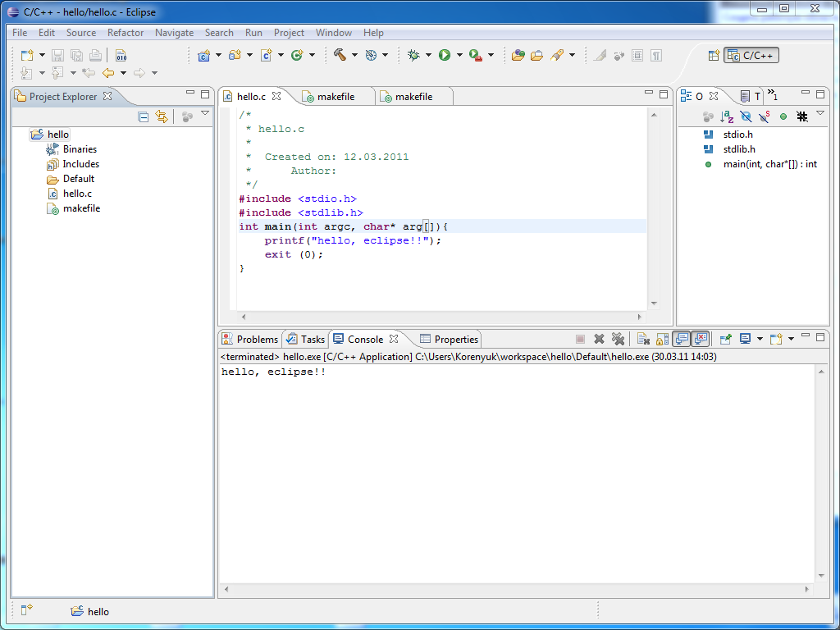
Task: Minimize the Console view
Action: pos(806,336)
